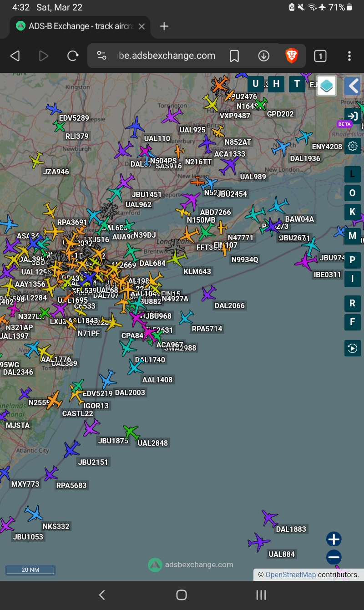Select the KLM643 aircraft
This screenshot has height=610, width=364.
click(x=177, y=258)
